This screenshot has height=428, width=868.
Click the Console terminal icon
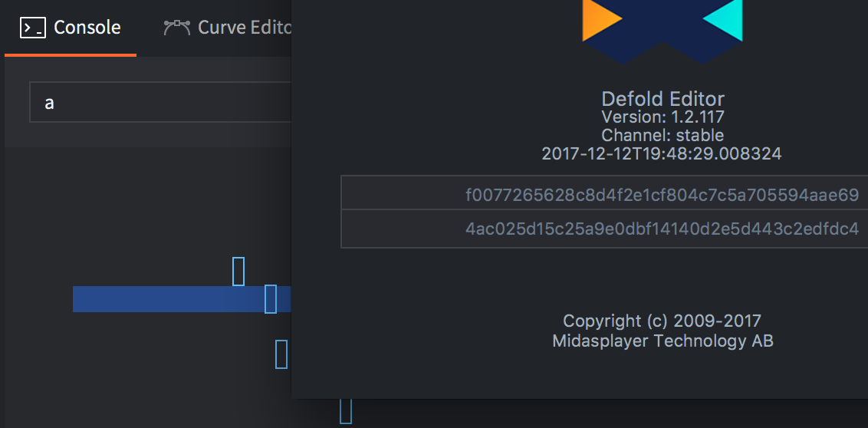pos(33,27)
